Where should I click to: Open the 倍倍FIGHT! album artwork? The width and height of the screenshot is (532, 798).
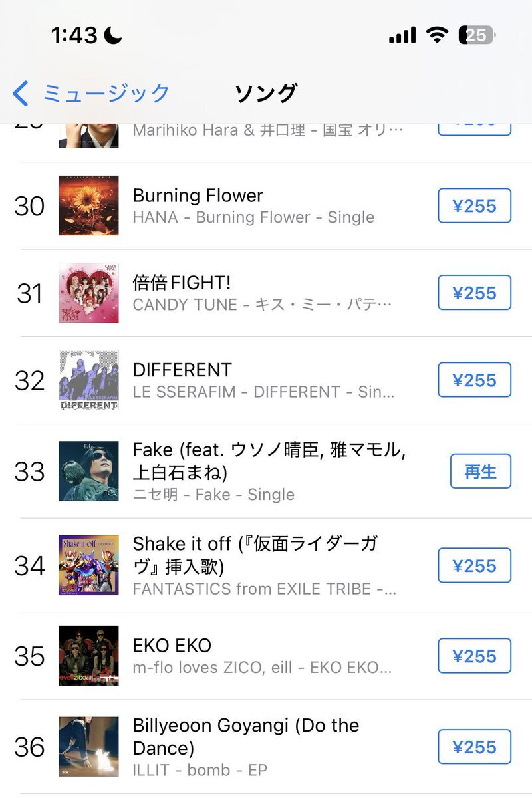point(88,293)
